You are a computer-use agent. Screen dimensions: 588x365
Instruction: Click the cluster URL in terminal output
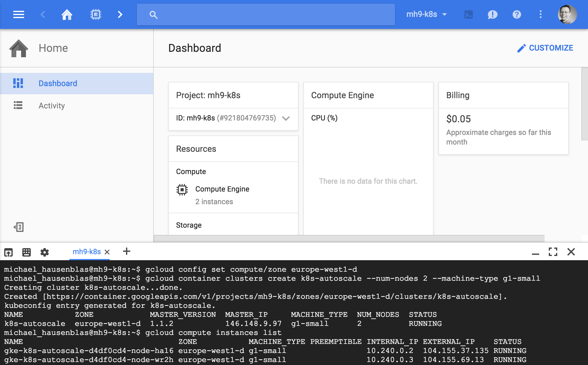pyautogui.click(x=273, y=296)
